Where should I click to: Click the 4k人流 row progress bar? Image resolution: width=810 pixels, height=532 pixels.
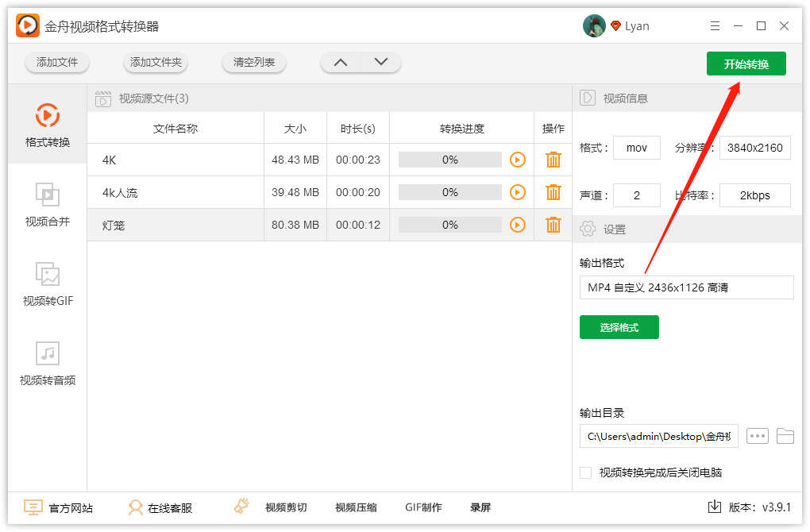pos(450,192)
